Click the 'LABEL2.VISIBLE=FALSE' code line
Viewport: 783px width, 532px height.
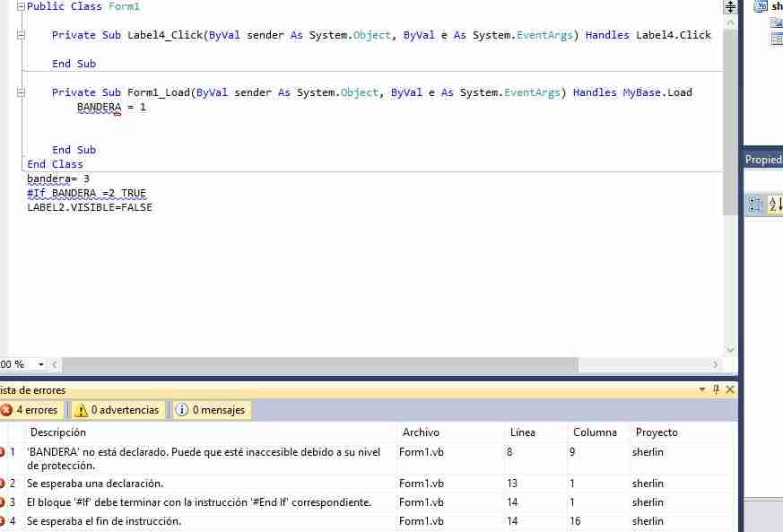pos(90,207)
